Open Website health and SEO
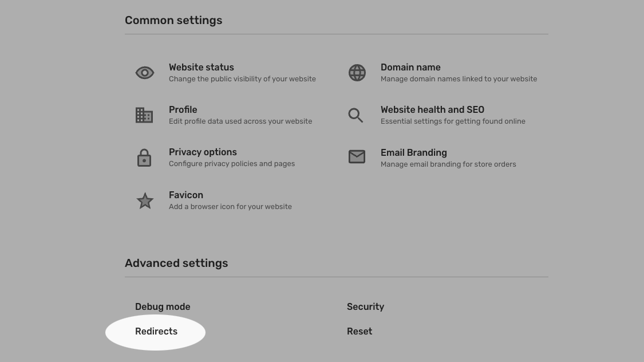Viewport: 644px width, 362px height. [432, 110]
